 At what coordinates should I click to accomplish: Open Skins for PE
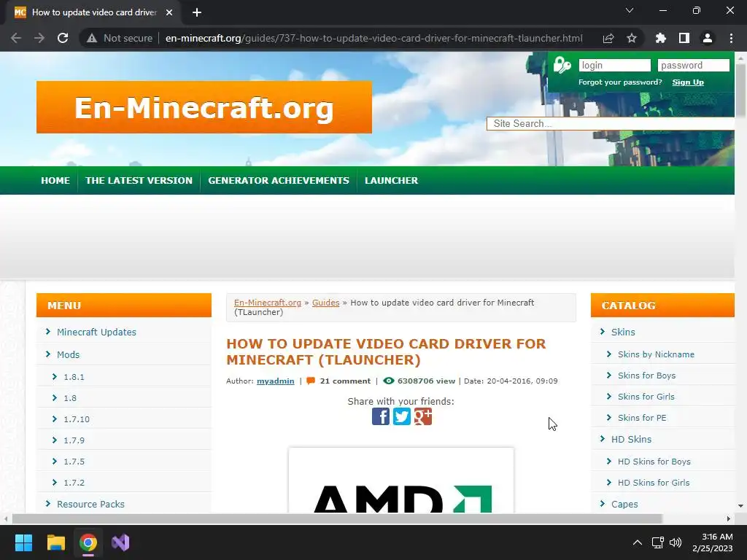click(x=642, y=418)
